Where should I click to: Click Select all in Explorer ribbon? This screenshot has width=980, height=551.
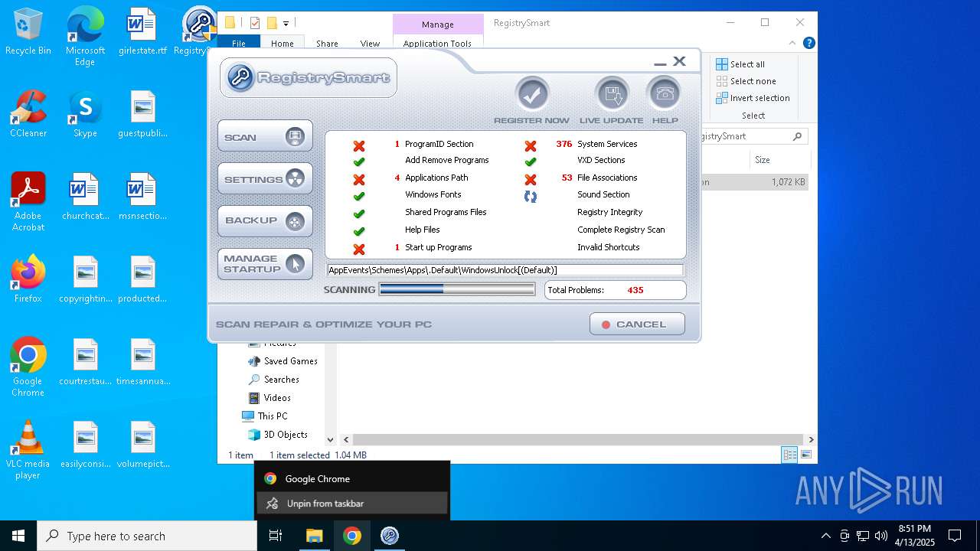(740, 64)
